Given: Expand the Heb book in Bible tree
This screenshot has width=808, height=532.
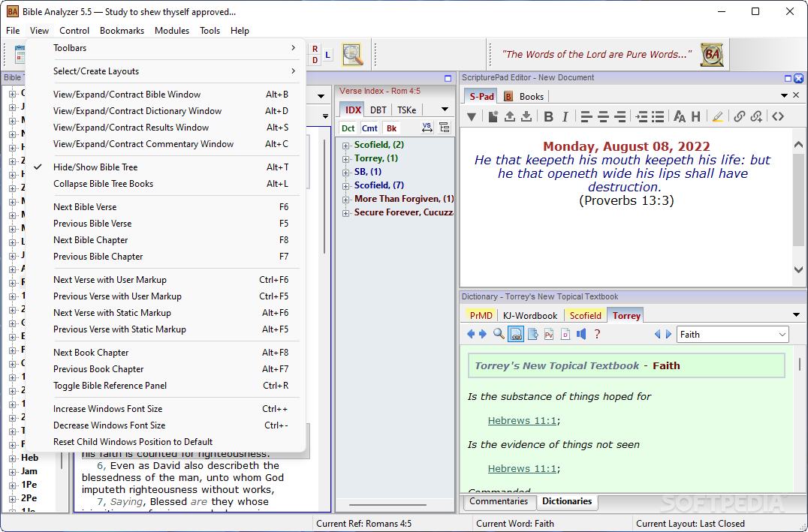Looking at the screenshot, I should [x=12, y=458].
